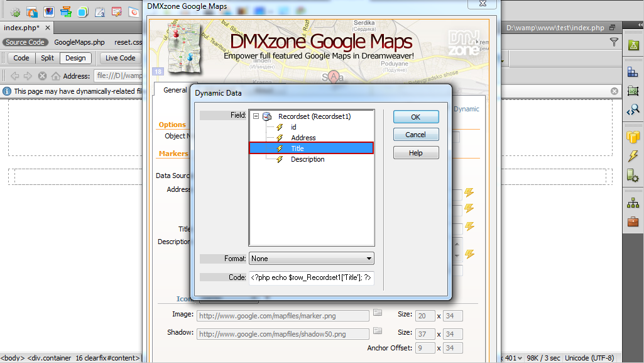644x363 pixels.
Task: Confirm Dynamic Data with OK
Action: coord(416,117)
